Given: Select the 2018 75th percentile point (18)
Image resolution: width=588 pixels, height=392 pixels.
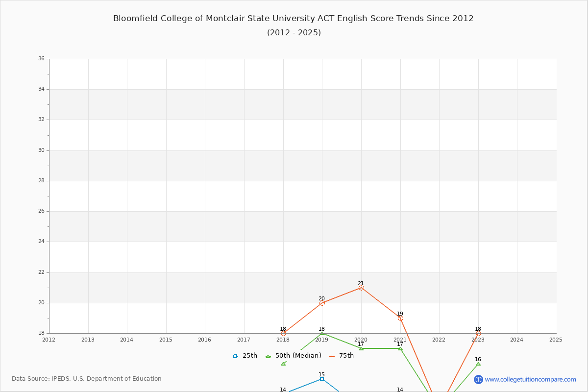Looking at the screenshot, I should [283, 333].
